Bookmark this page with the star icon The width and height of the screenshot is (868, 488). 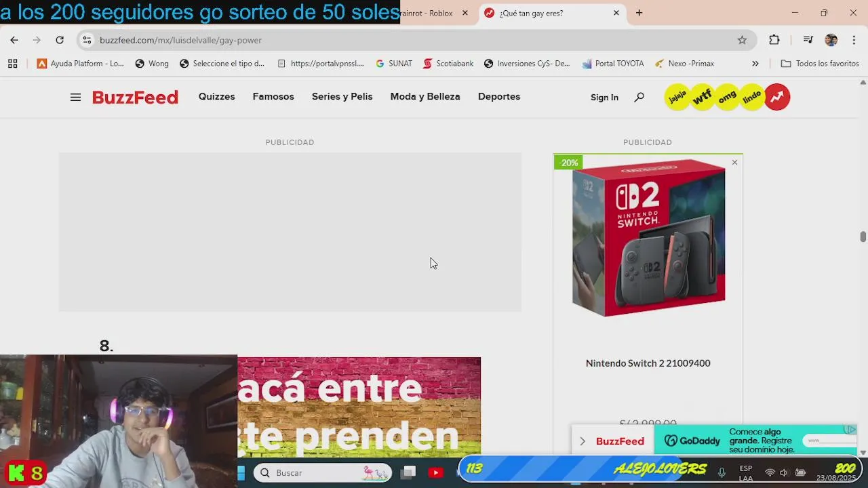click(742, 40)
